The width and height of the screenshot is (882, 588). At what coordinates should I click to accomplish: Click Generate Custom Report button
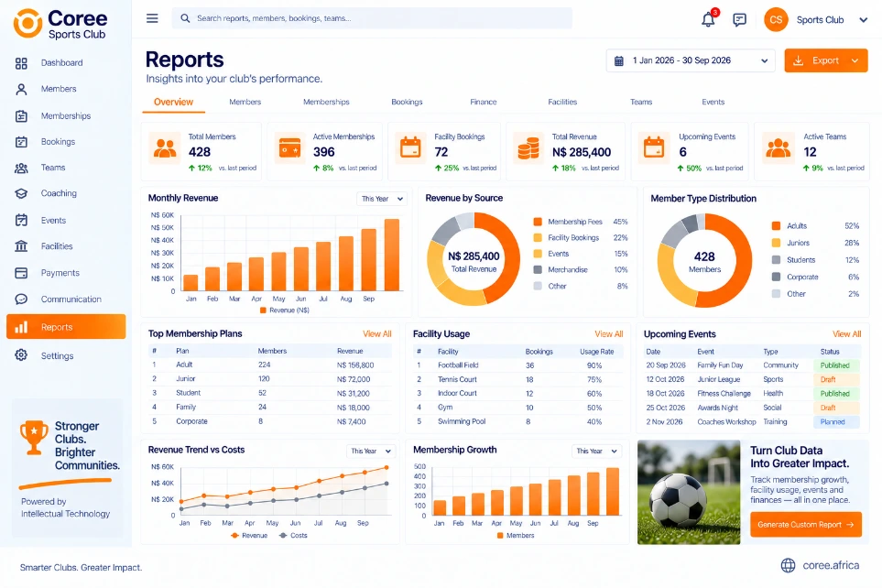pyautogui.click(x=805, y=525)
